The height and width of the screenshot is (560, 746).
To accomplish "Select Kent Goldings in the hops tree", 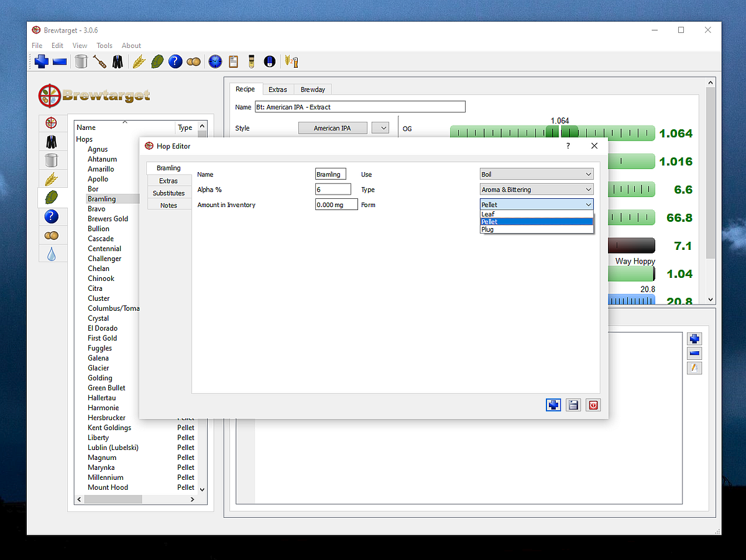I will click(x=109, y=428).
